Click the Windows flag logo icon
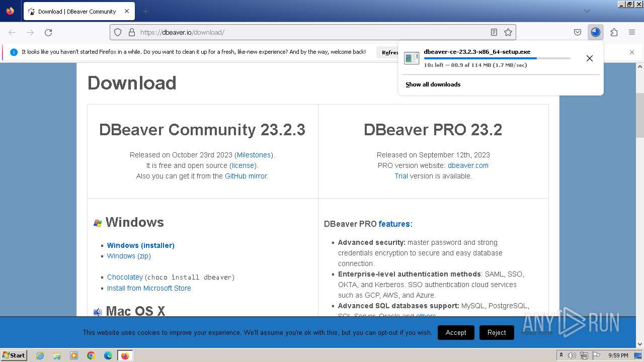The height and width of the screenshot is (362, 644). tap(98, 223)
